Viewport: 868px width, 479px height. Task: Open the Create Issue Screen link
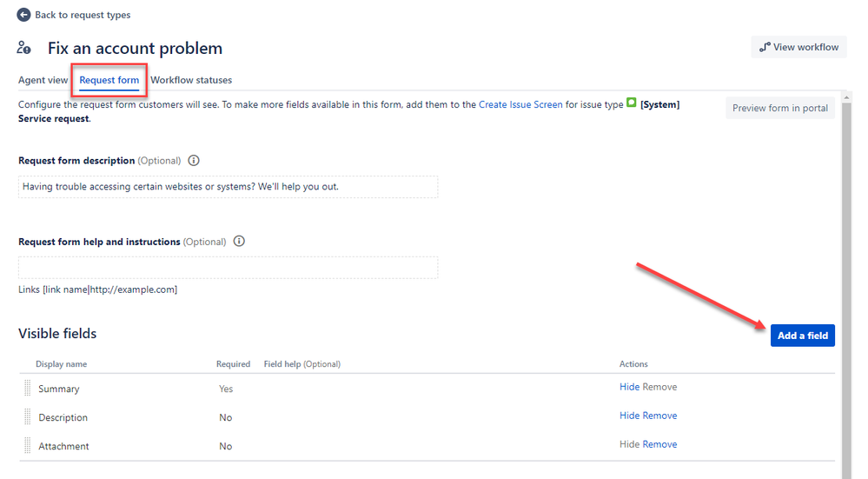point(520,104)
